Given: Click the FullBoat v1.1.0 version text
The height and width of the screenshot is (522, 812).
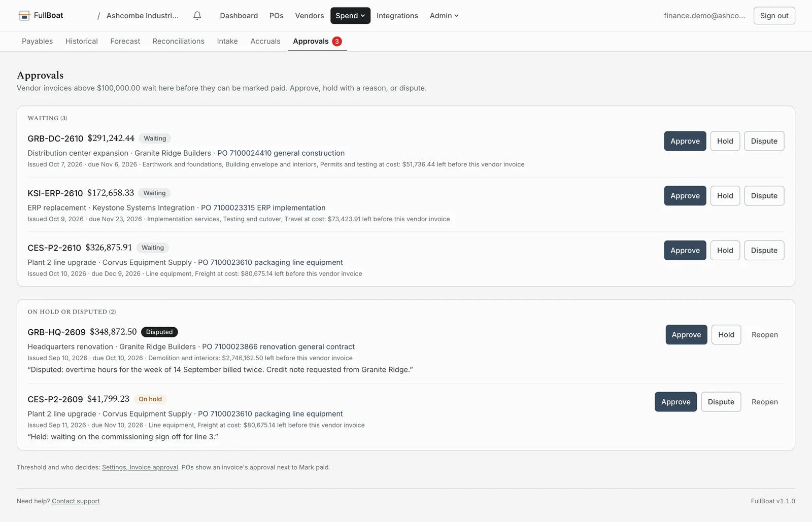Looking at the screenshot, I should pos(773,501).
